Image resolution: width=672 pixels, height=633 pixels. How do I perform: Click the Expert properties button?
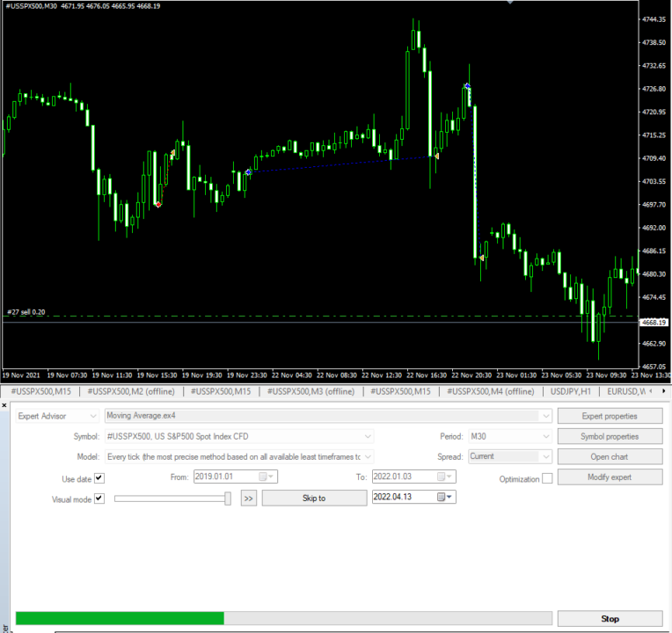coord(610,416)
